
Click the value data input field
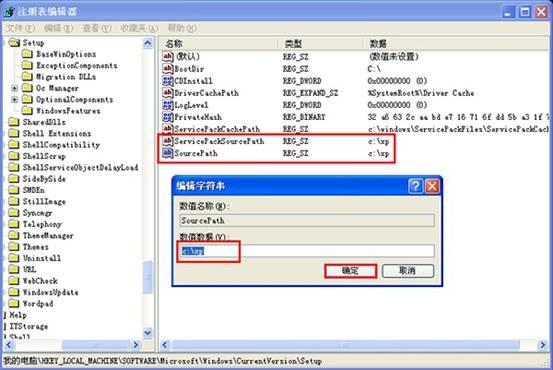tap(306, 251)
